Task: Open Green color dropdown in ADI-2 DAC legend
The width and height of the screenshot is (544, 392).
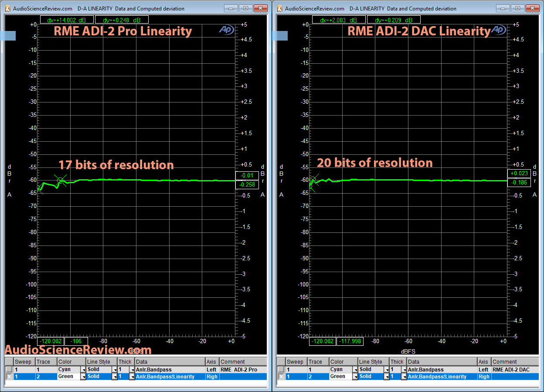Action: (355, 376)
